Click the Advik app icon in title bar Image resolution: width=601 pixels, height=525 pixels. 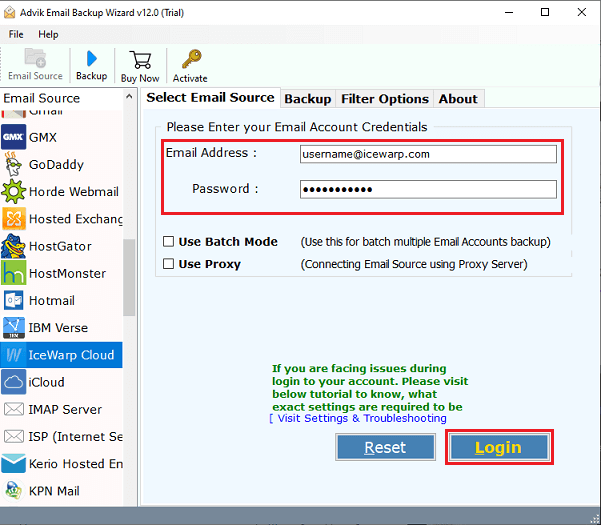[9, 13]
